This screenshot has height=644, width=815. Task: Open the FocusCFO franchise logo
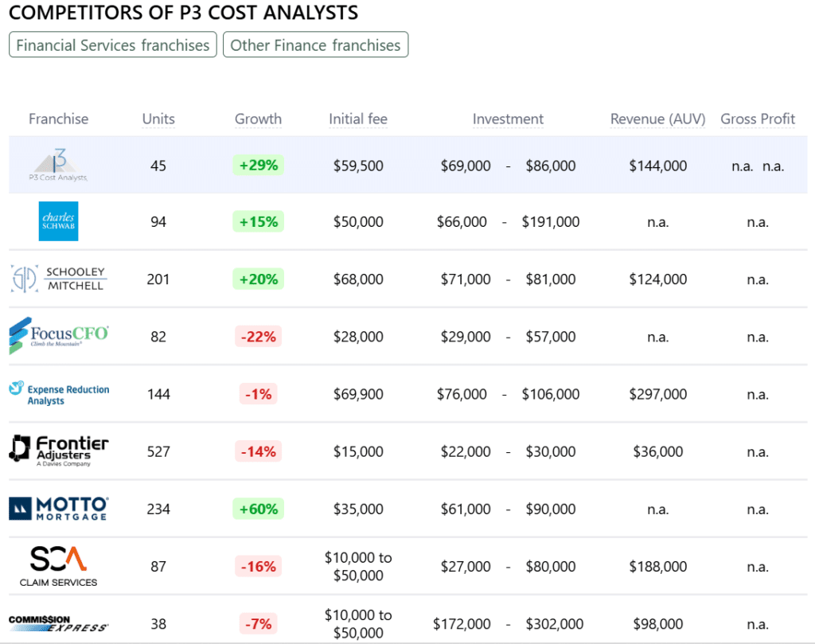pos(58,336)
